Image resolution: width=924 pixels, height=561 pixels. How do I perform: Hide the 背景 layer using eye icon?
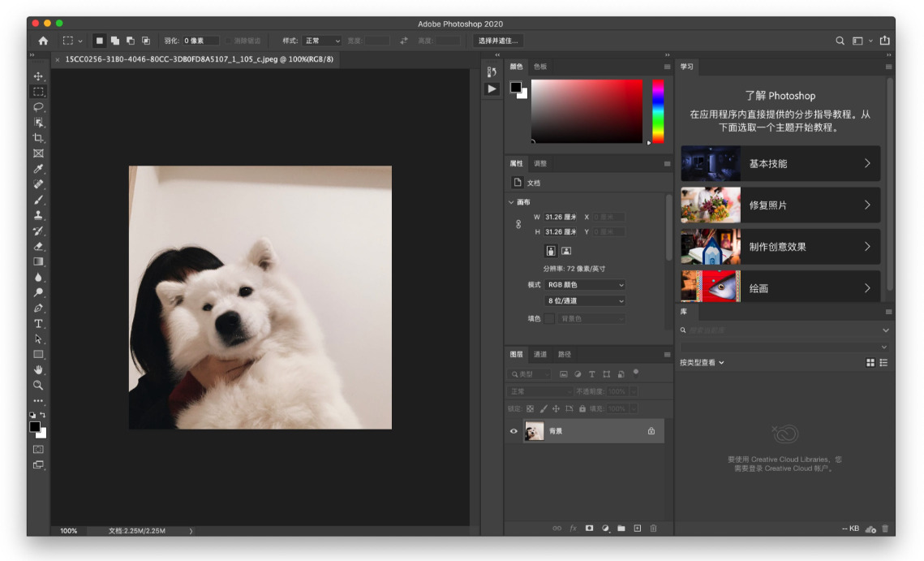(514, 431)
